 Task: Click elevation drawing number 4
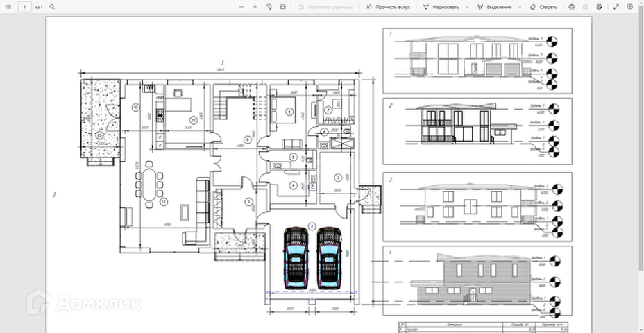477,280
